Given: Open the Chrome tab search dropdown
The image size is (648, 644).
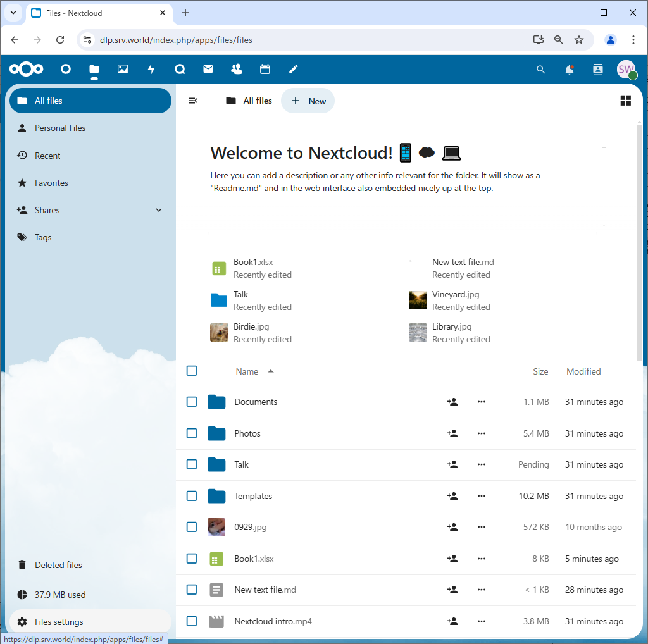Looking at the screenshot, I should click(x=13, y=13).
